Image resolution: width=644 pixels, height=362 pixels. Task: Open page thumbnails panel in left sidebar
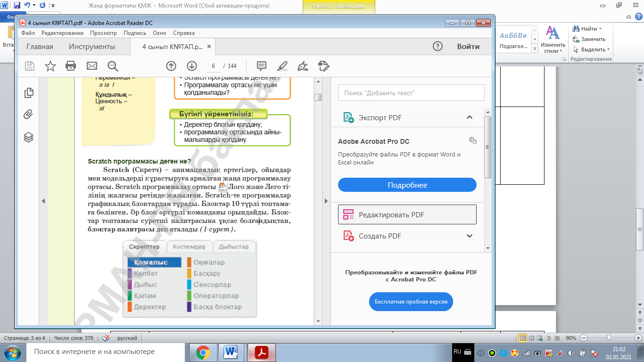point(29,92)
